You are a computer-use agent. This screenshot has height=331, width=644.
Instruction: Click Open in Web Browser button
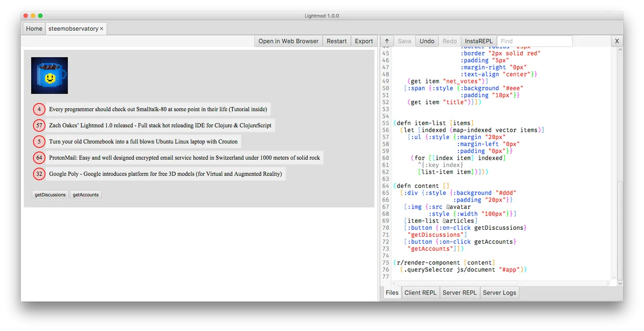tap(288, 41)
